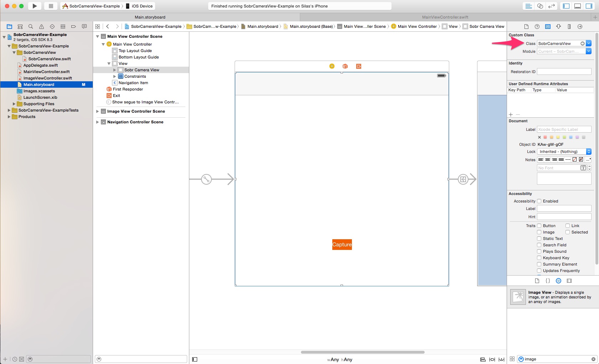The height and width of the screenshot is (364, 599).
Task: Expand the Supporting Files folder
Action: tap(14, 104)
